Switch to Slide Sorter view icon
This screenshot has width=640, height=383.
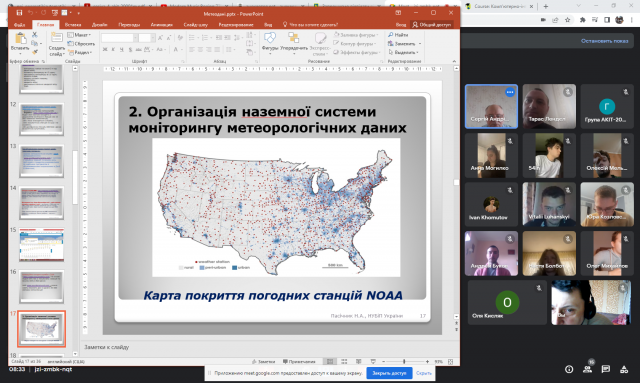(344, 361)
